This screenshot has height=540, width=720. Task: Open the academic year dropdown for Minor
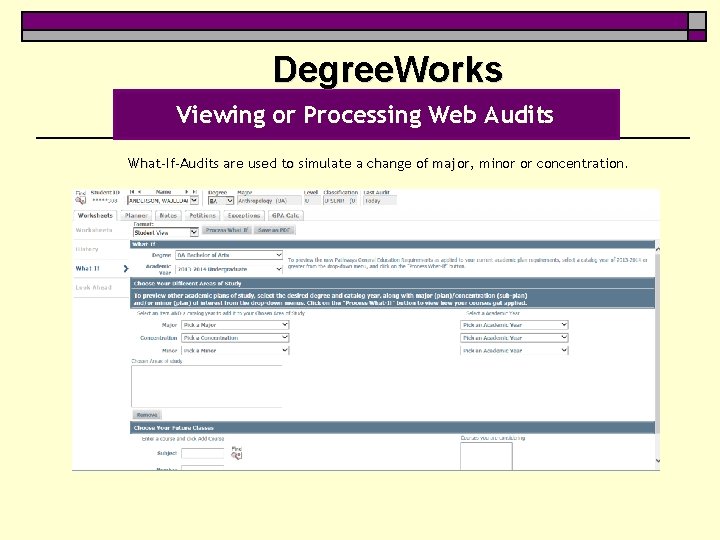[x=514, y=350]
